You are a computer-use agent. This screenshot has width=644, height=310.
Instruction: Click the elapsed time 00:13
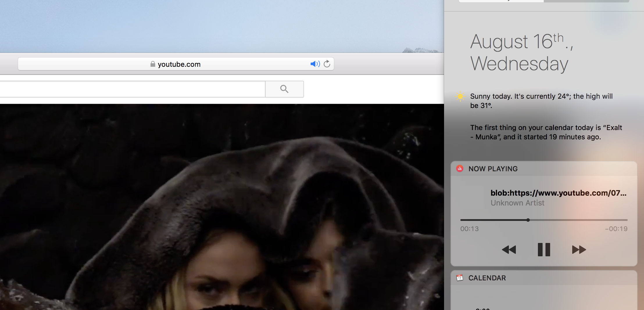(x=469, y=229)
